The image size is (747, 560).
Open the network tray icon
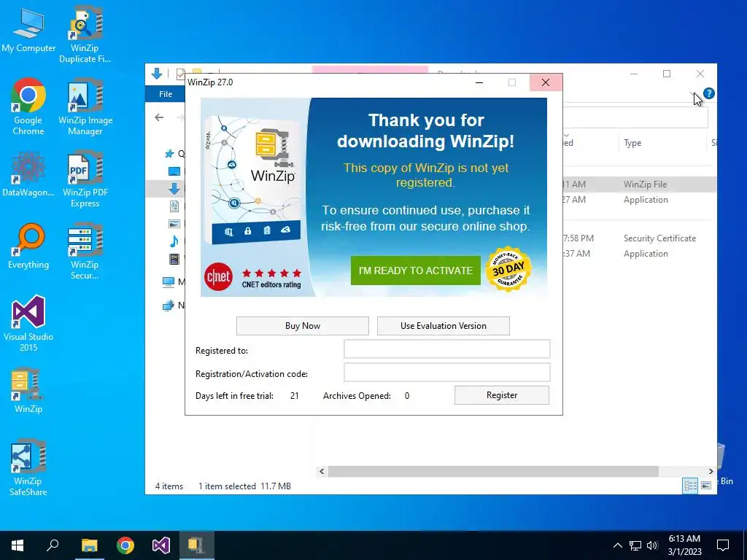pos(635,545)
